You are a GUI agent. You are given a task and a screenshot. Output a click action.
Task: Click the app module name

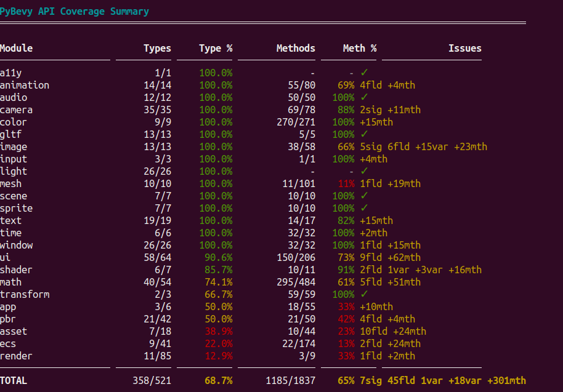pos(8,307)
